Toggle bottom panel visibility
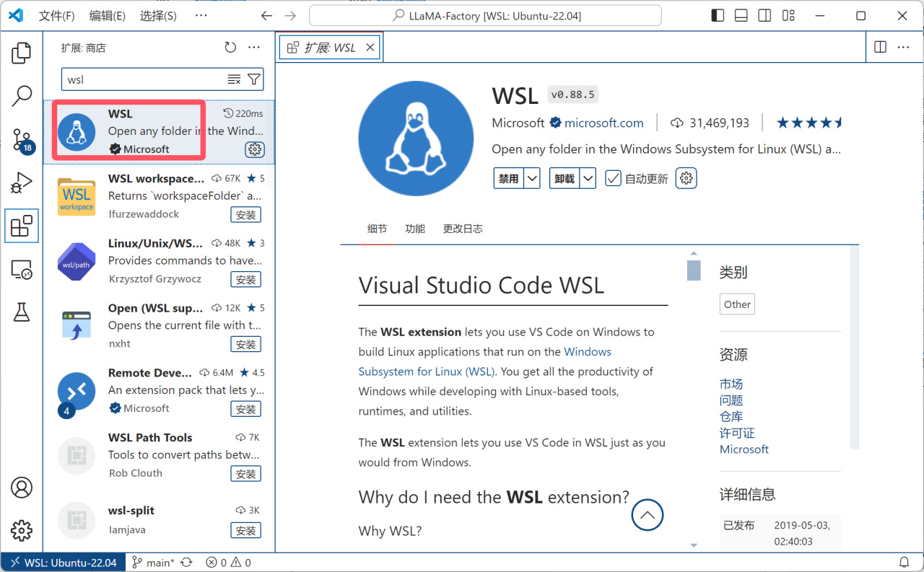The image size is (924, 572). tap(741, 16)
